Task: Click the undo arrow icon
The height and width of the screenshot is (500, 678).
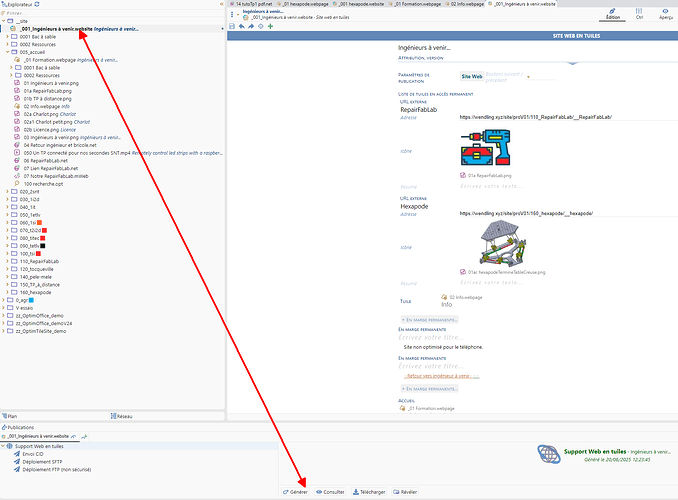Action: coord(241,26)
